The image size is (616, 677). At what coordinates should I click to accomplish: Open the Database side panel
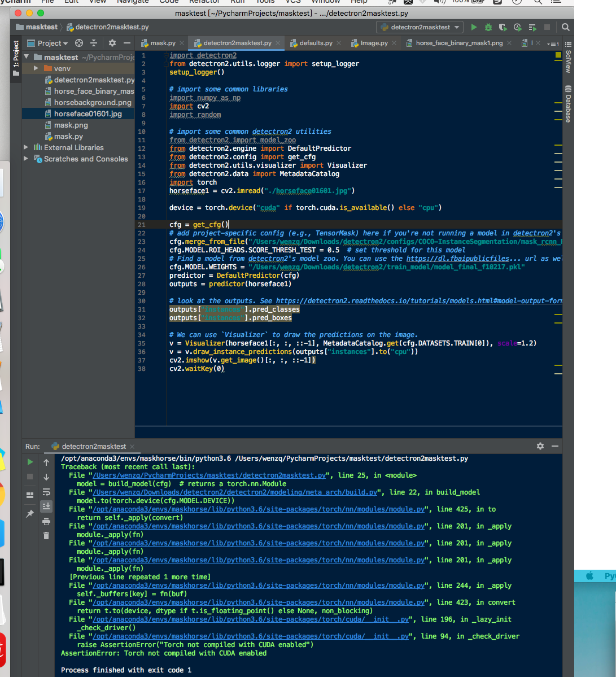point(568,104)
